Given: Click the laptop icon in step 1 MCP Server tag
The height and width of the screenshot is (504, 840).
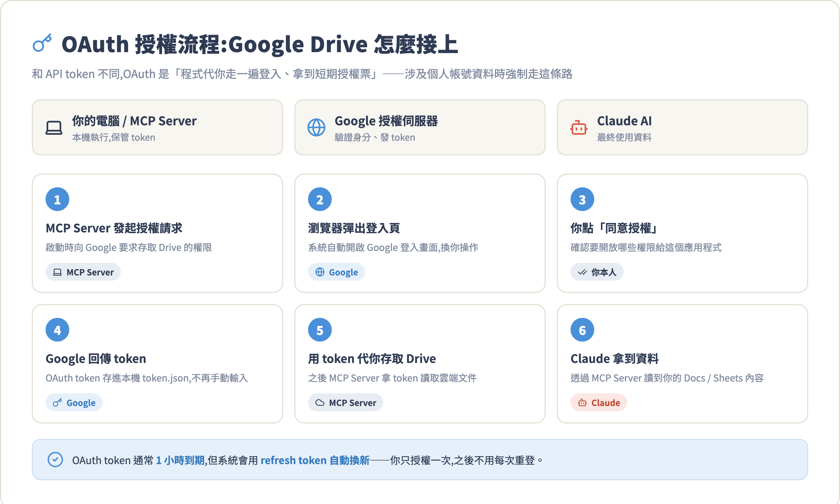Looking at the screenshot, I should 57,272.
